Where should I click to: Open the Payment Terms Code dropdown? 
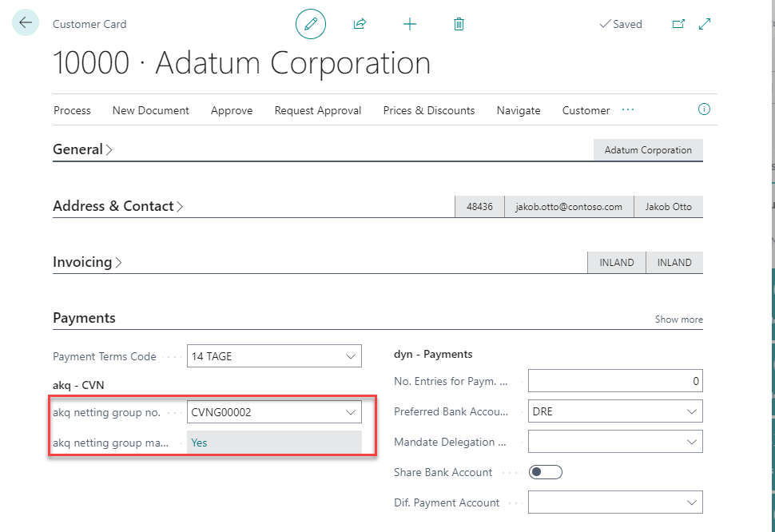click(x=350, y=356)
